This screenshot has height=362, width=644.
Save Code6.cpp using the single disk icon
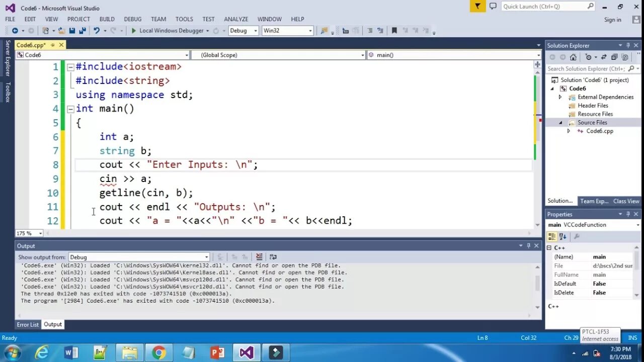72,31
